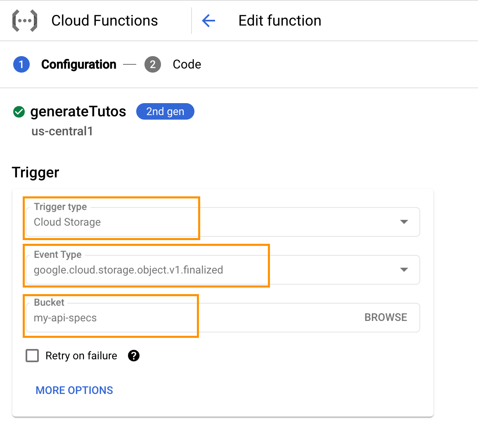The height and width of the screenshot is (448, 478).
Task: Open the Trigger type dropdown arrow
Action: point(404,222)
